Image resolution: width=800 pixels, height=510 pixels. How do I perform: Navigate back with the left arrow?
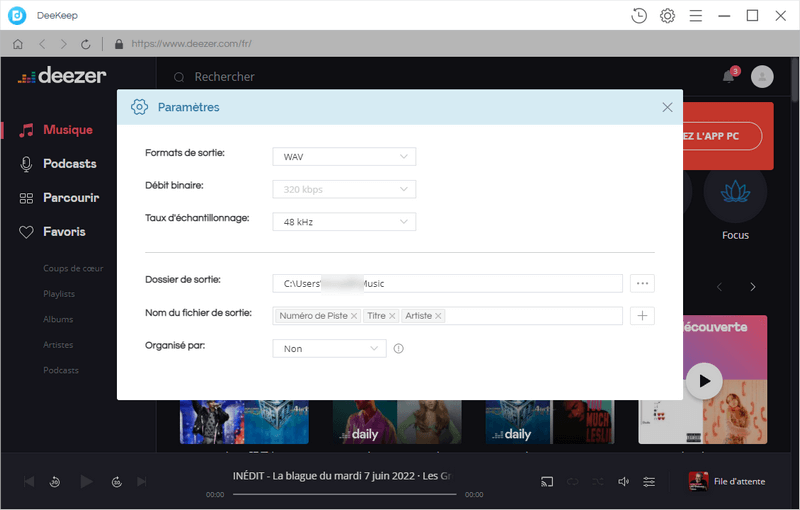(42, 44)
